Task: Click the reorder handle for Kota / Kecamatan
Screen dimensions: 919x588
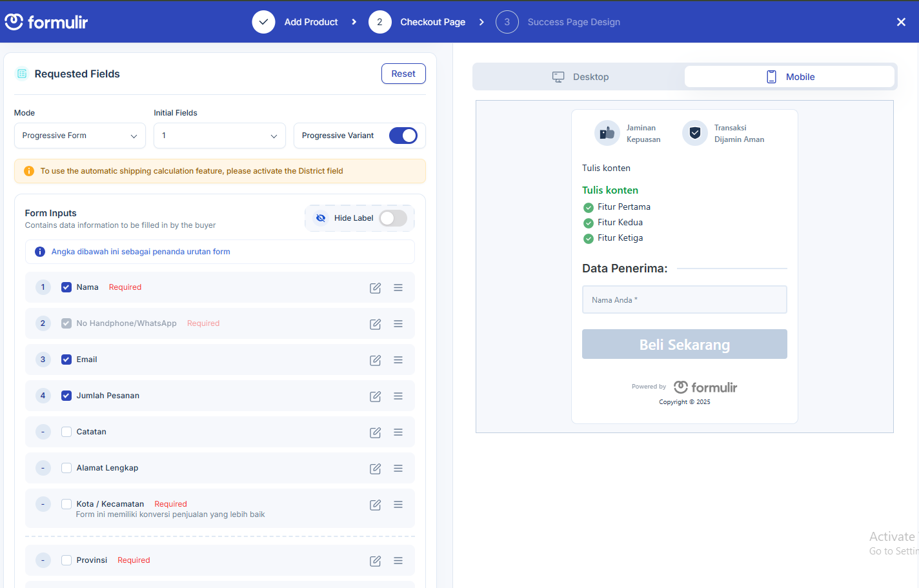Action: (x=398, y=505)
